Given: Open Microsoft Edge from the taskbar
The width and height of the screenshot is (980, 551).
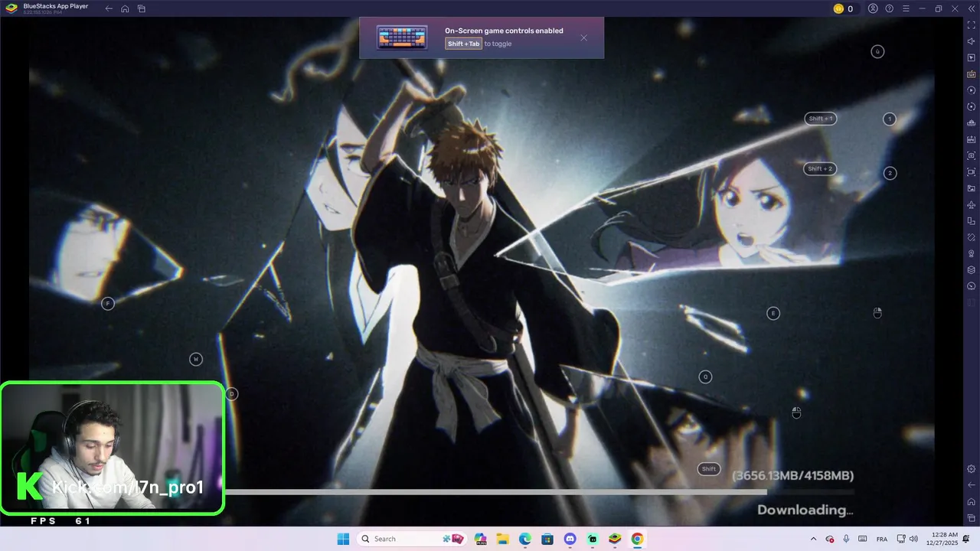Looking at the screenshot, I should coord(525,539).
